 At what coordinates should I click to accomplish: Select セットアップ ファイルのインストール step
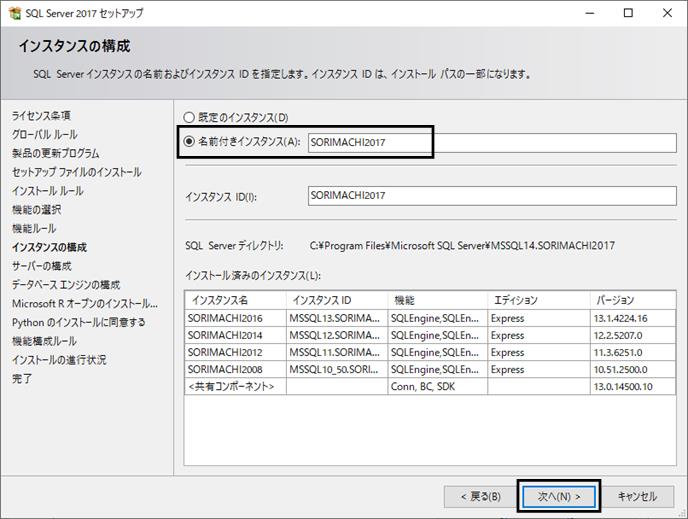point(77,172)
